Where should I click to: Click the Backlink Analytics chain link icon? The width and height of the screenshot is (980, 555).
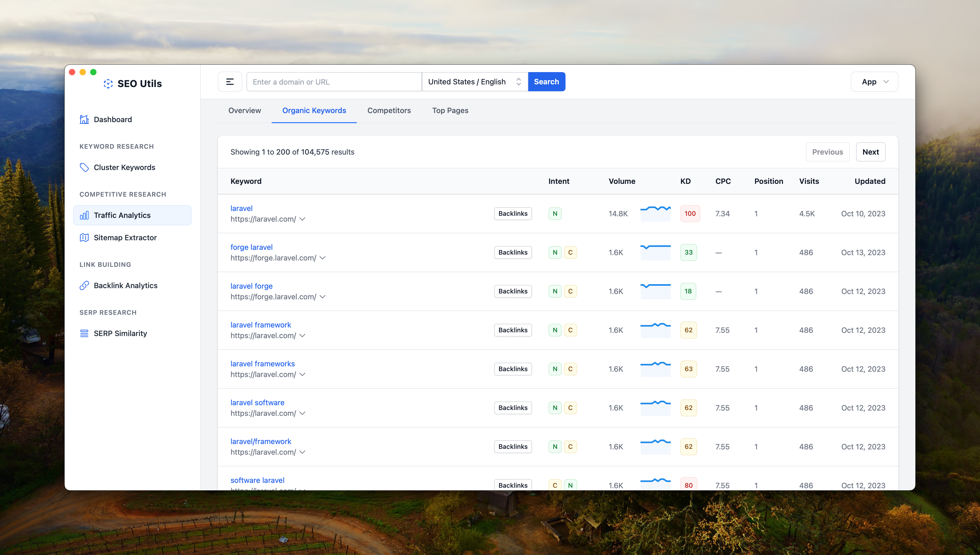point(84,285)
